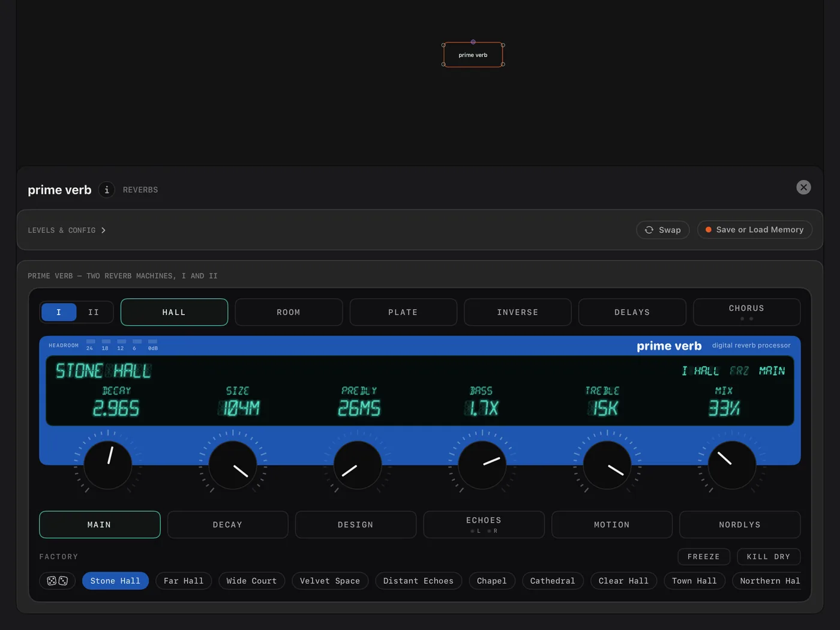
Task: Close the prime verb panel
Action: point(803,187)
